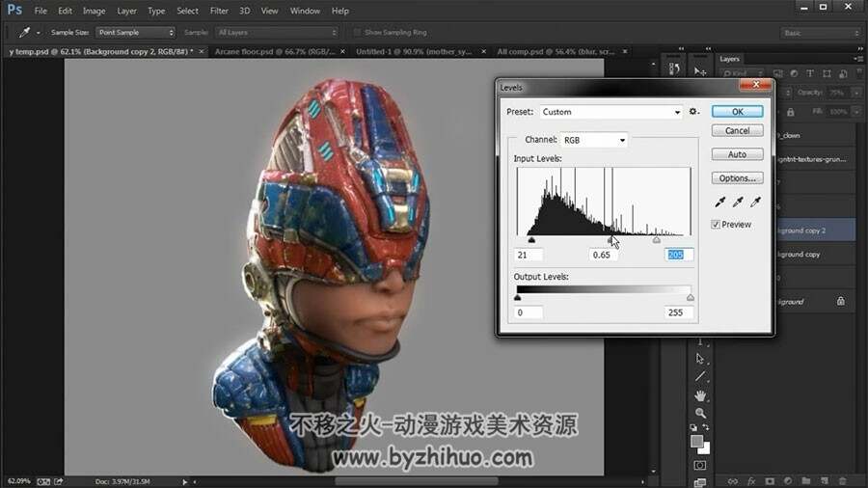Select the 'ground copy' layer
This screenshot has width=868, height=488.
[x=815, y=255]
